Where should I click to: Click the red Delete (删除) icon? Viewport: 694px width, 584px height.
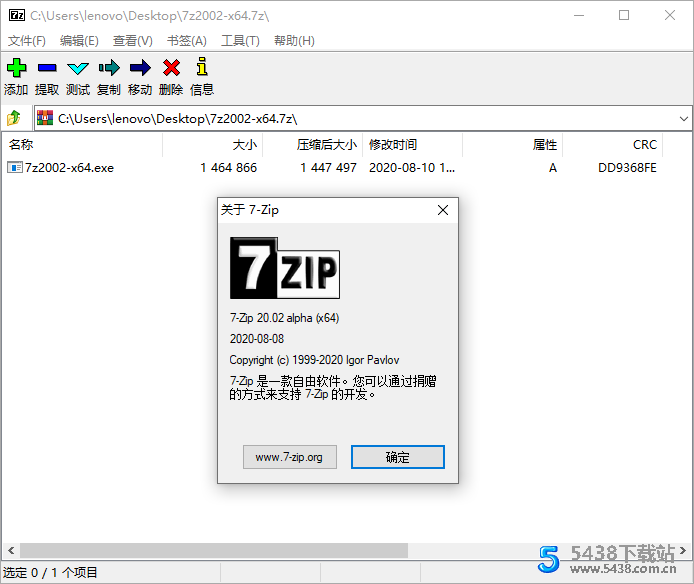click(171, 68)
